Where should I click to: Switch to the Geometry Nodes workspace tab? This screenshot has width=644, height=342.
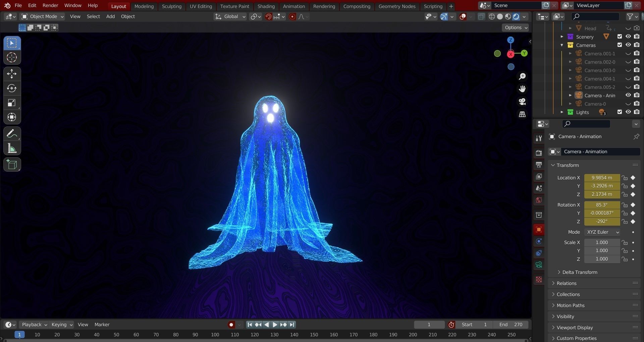click(397, 6)
